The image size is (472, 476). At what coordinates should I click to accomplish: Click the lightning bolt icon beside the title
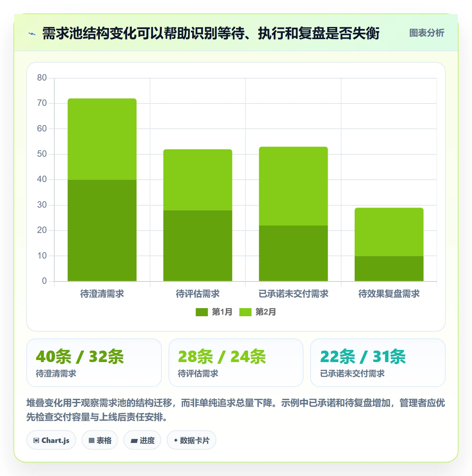coord(32,33)
